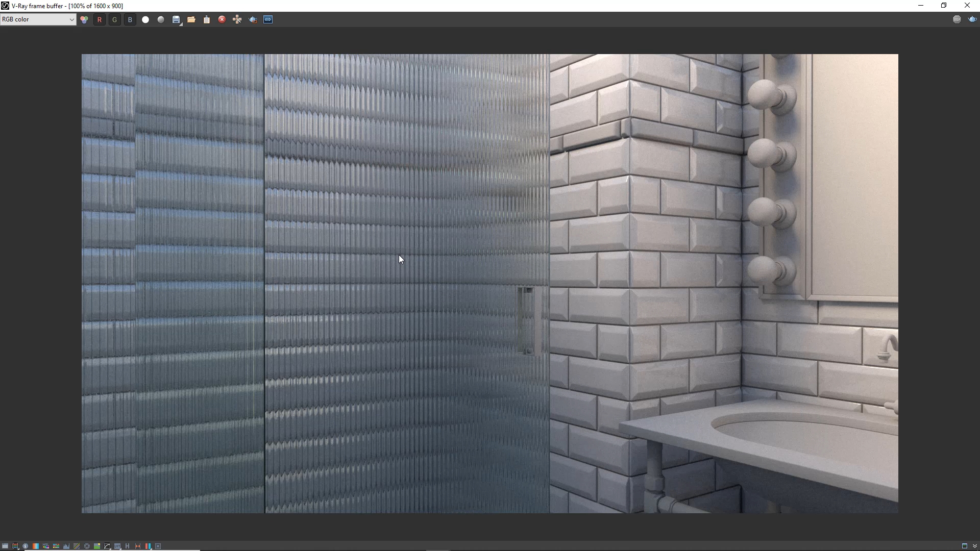Toggle the green channel G button

115,19
